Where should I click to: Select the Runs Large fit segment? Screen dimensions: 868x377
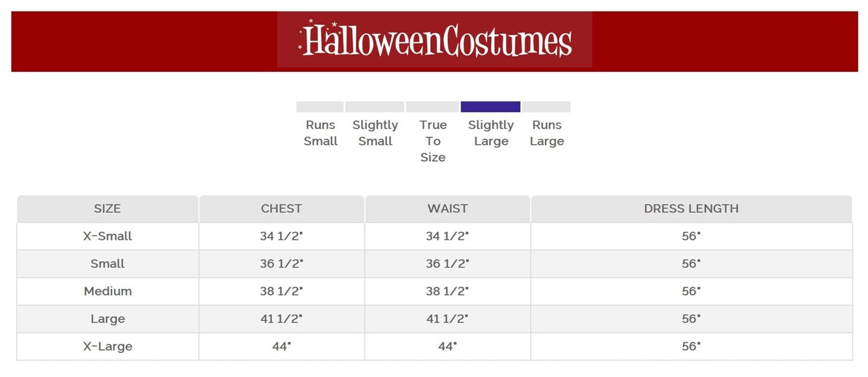coord(546,107)
